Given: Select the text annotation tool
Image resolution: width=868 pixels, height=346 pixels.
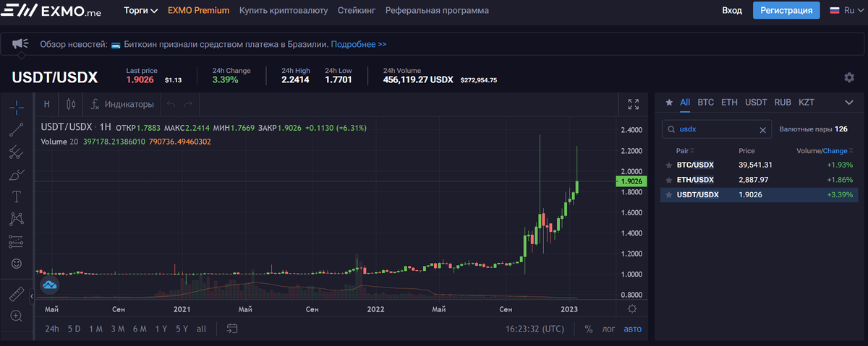Looking at the screenshot, I should coord(17,196).
